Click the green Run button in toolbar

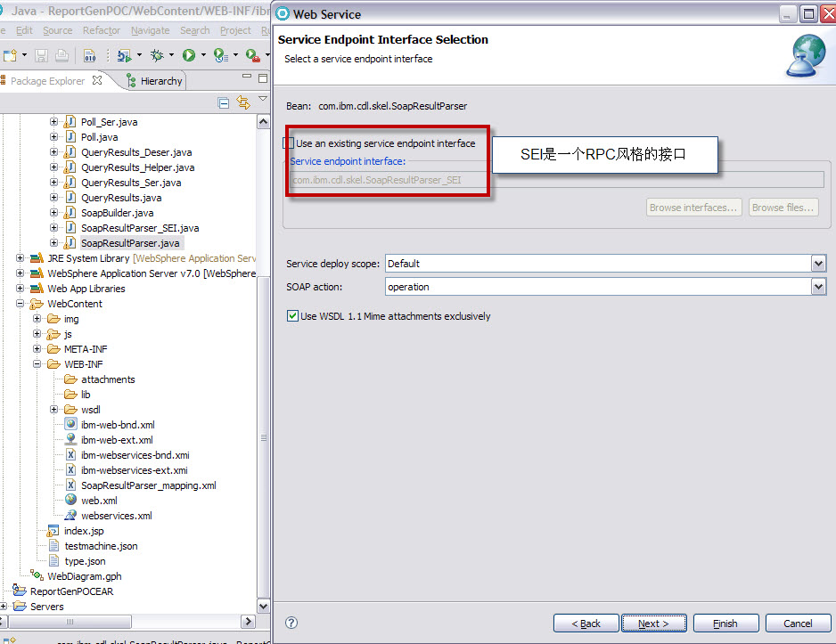pos(189,55)
